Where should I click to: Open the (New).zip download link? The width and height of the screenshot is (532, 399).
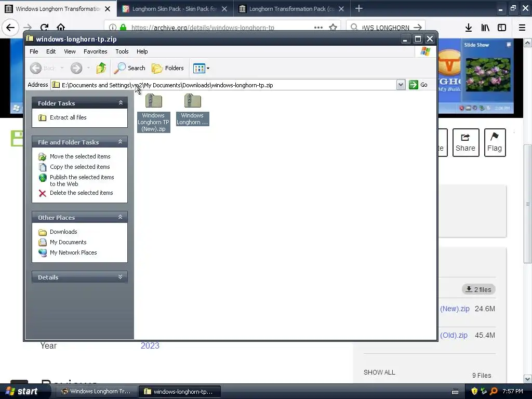click(455, 309)
